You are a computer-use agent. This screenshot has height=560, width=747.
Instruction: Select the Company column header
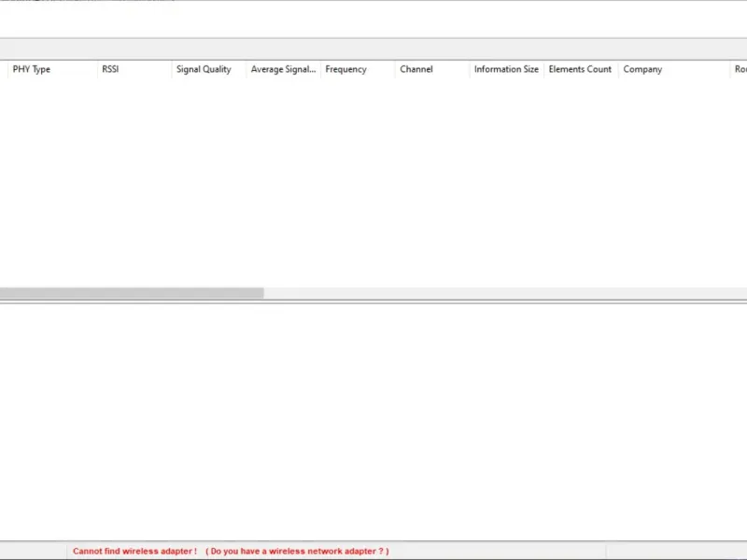673,69
